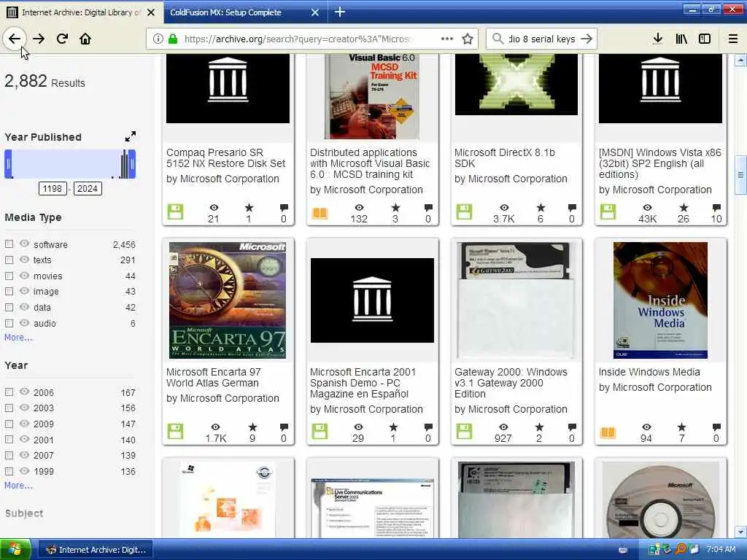Bookmark this page with the star icon
The image size is (747, 560).
tap(468, 39)
